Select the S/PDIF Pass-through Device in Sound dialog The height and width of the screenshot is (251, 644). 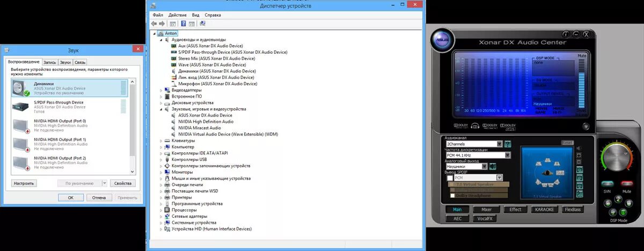(x=70, y=107)
